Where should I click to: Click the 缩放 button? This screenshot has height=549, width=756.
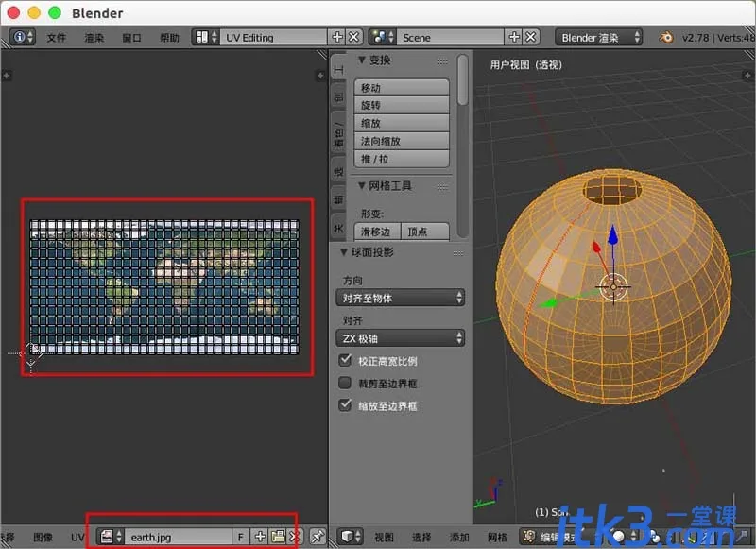pos(401,123)
